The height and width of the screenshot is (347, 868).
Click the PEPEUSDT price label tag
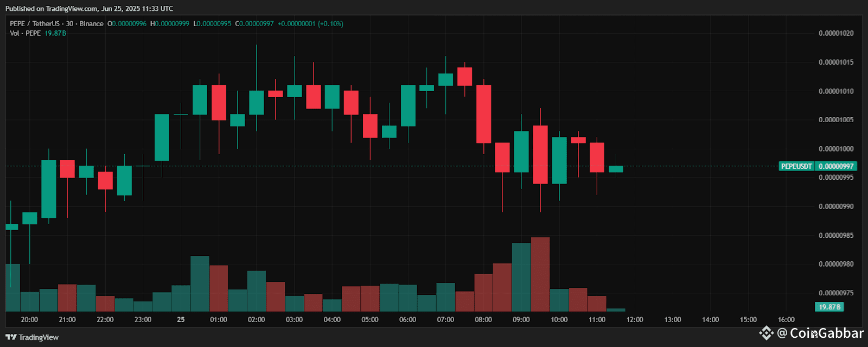pos(796,166)
